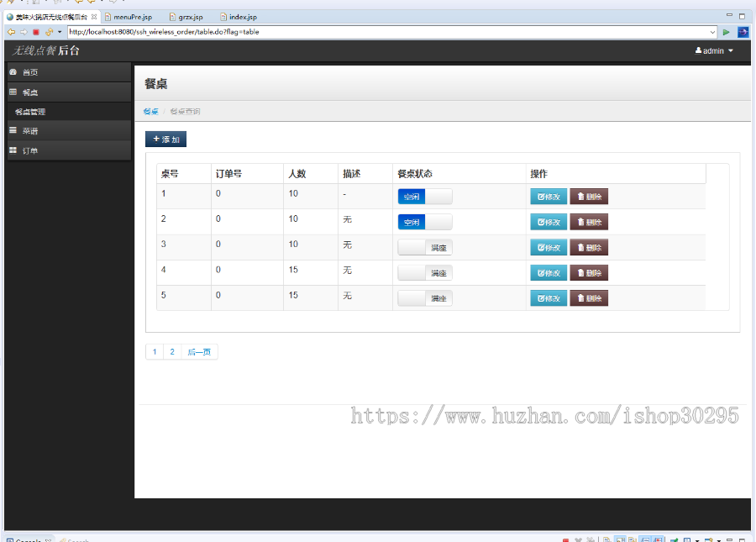Toggle table 5 status switch (满座)
The width and height of the screenshot is (756, 542).
(425, 298)
